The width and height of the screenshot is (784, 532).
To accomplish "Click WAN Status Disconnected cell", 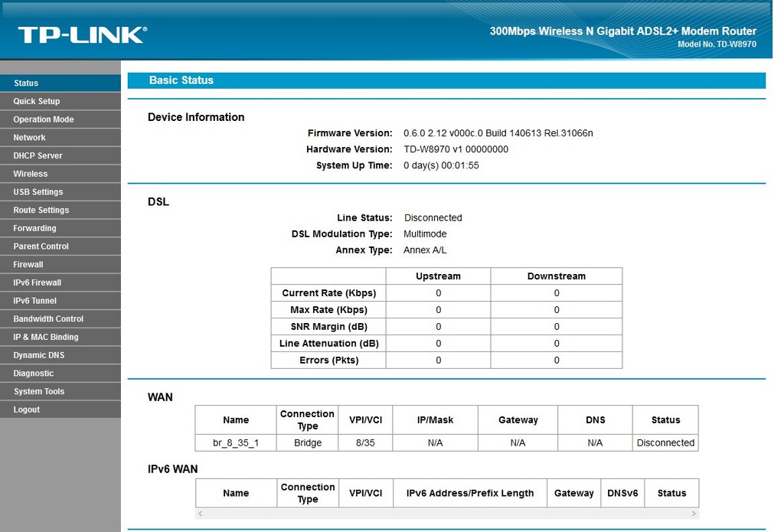I will click(x=665, y=443).
